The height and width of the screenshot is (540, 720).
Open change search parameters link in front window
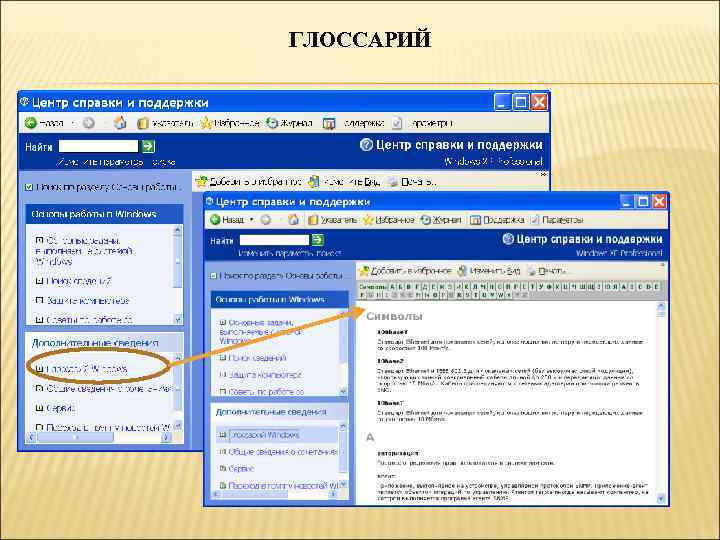pyautogui.click(x=289, y=253)
